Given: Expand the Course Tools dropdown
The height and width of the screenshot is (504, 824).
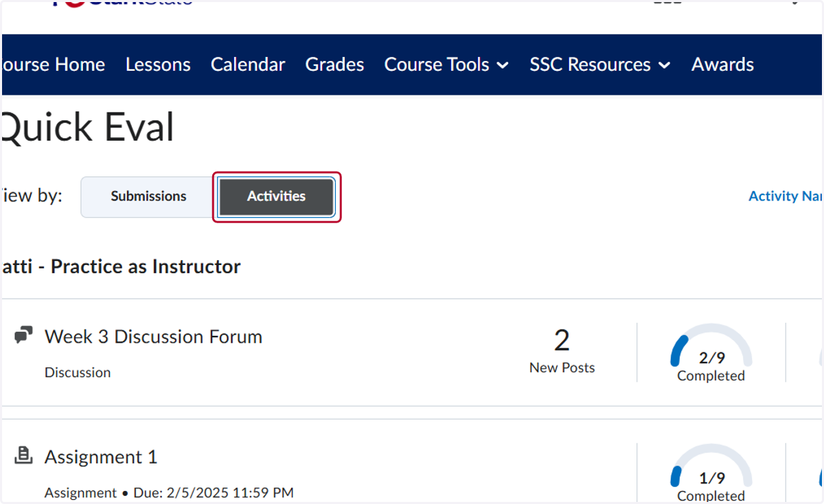Looking at the screenshot, I should [x=446, y=65].
